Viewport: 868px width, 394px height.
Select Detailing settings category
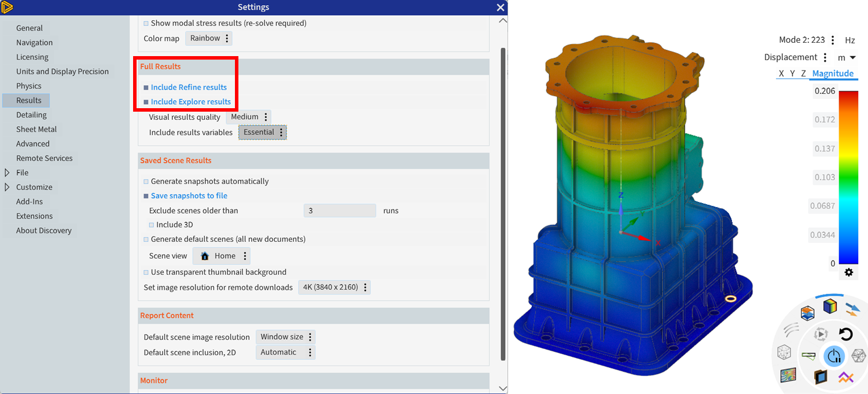[x=31, y=115]
